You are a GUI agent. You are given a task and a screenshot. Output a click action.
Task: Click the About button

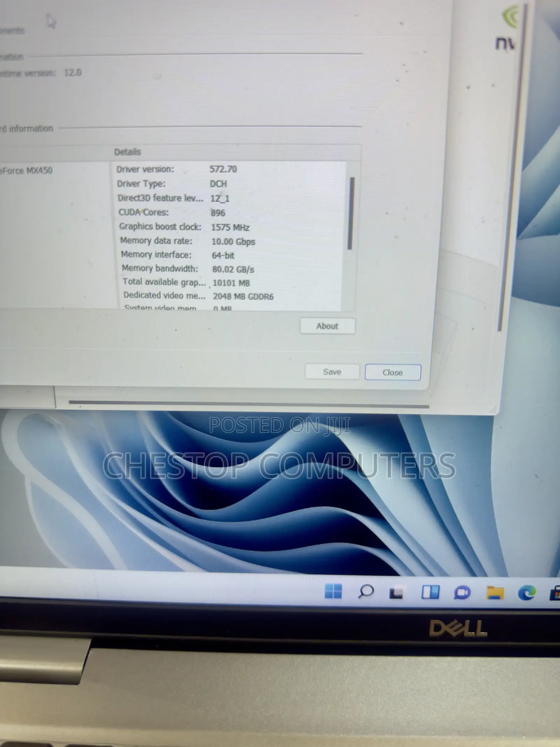(x=328, y=326)
